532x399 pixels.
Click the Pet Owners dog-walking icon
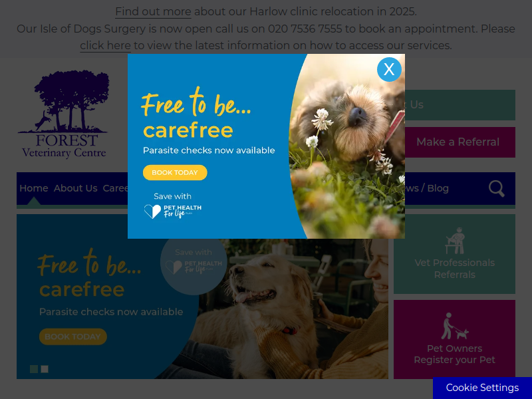[x=455, y=326]
